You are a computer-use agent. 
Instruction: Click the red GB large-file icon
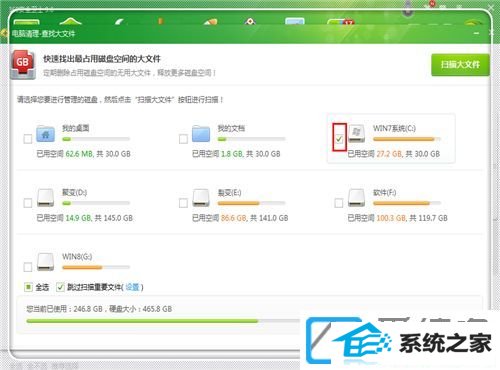tap(23, 65)
